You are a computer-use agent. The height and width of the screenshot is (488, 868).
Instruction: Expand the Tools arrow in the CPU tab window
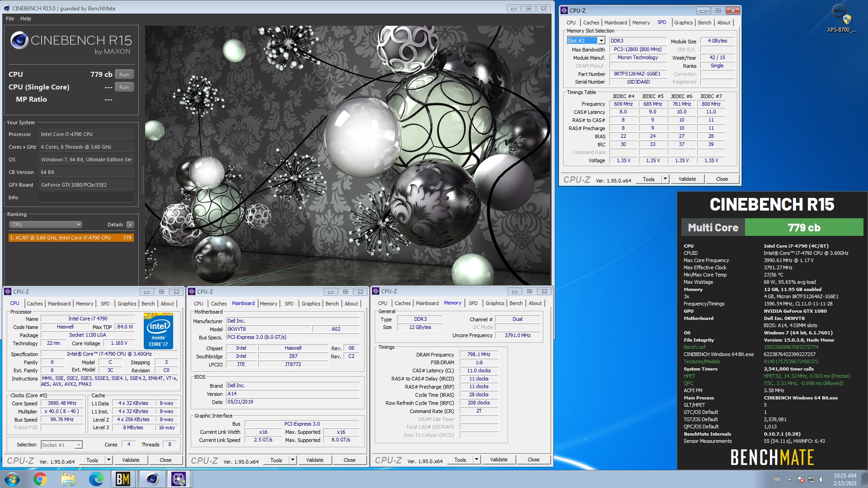pyautogui.click(x=108, y=460)
